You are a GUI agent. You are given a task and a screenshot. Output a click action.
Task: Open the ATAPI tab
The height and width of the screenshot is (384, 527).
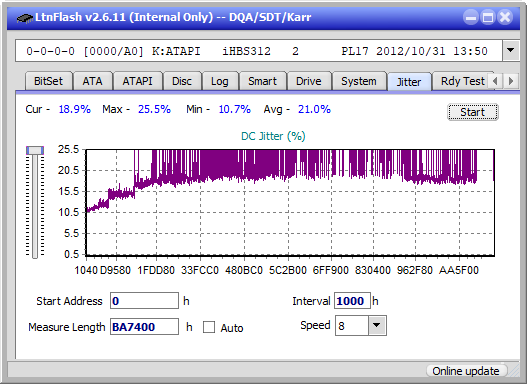[x=137, y=81]
